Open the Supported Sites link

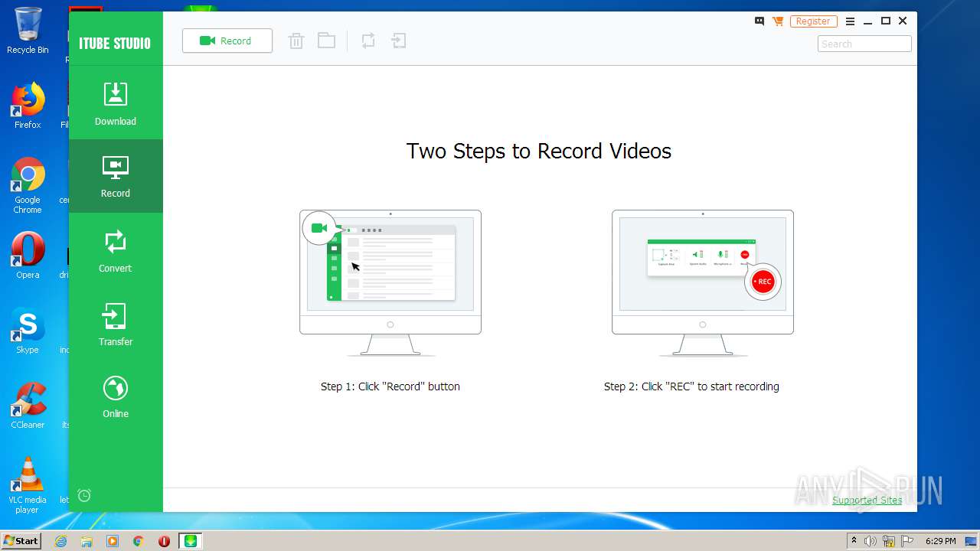coord(867,500)
